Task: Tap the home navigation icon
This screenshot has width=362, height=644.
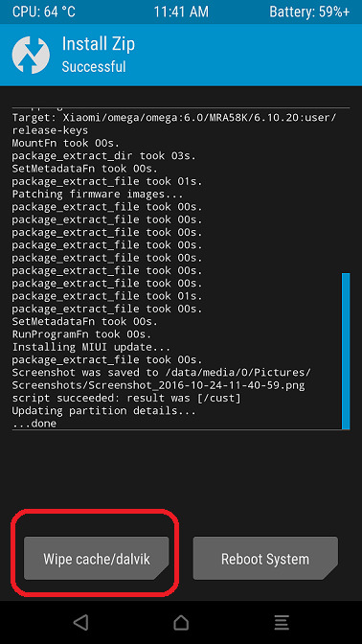Action: (x=181, y=623)
